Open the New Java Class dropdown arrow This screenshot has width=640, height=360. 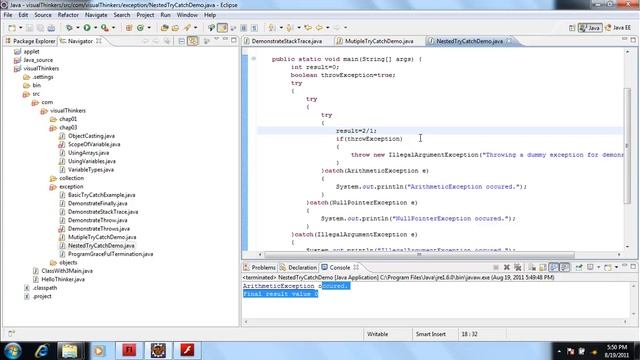(x=149, y=28)
